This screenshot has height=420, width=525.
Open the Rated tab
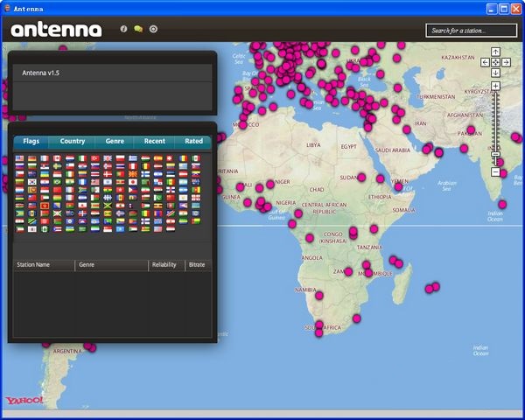click(193, 141)
